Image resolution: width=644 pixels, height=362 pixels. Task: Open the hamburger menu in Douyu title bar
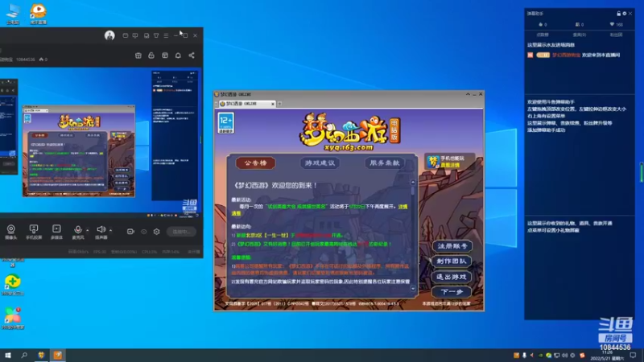pos(166,35)
